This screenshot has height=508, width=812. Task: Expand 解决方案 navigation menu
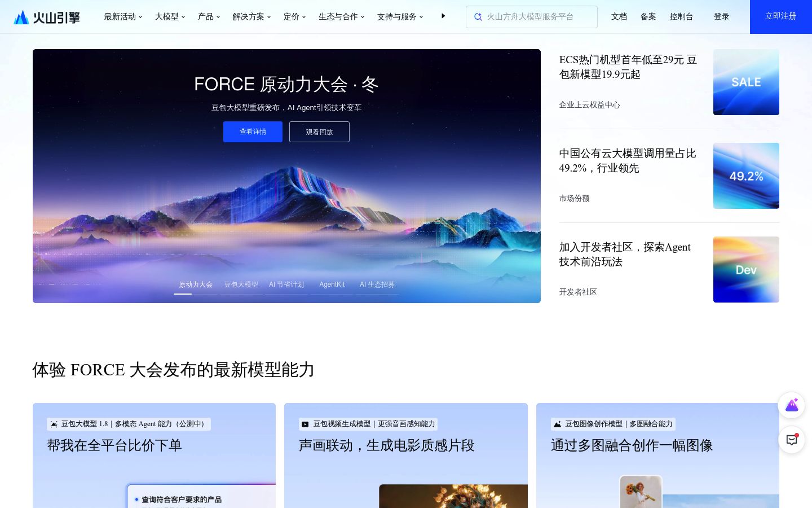[x=251, y=17]
